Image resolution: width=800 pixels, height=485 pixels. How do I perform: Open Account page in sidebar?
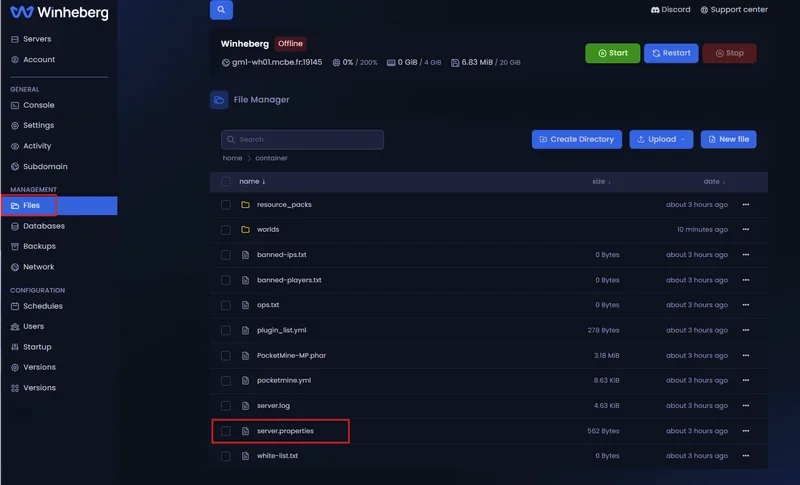(33, 60)
